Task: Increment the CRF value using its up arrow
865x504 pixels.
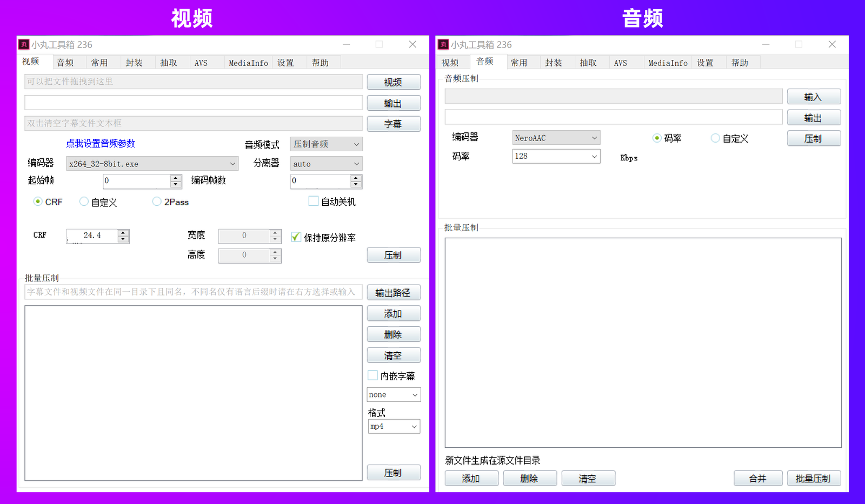Action: pos(123,232)
